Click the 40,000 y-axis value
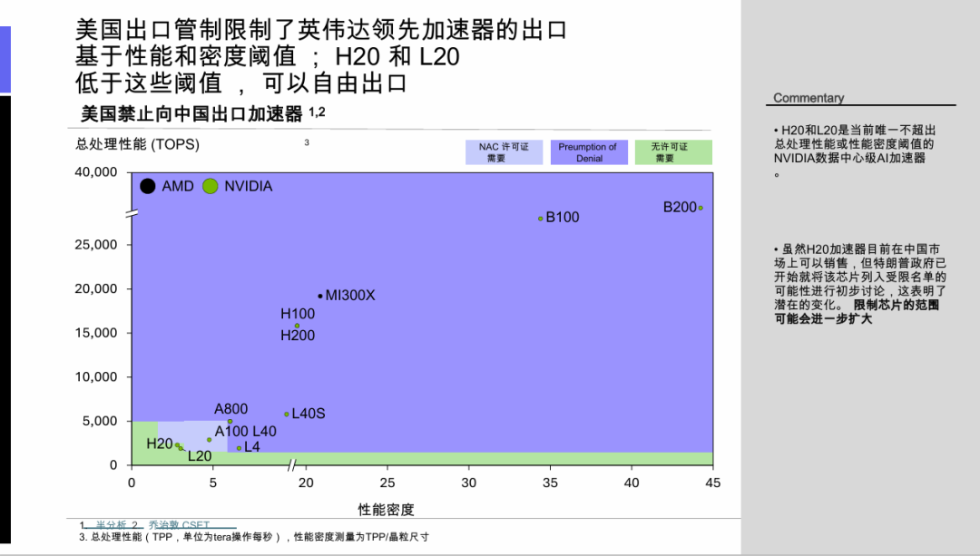The height and width of the screenshot is (556, 980). click(95, 171)
